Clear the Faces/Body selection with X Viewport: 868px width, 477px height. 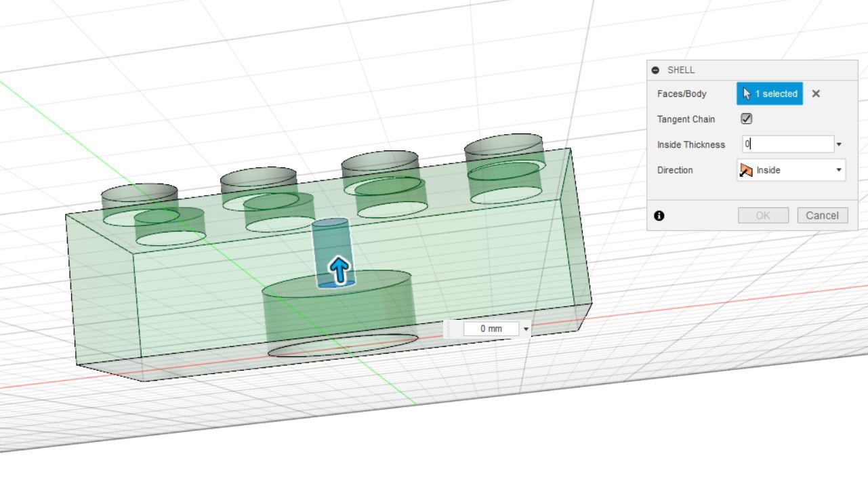point(816,94)
